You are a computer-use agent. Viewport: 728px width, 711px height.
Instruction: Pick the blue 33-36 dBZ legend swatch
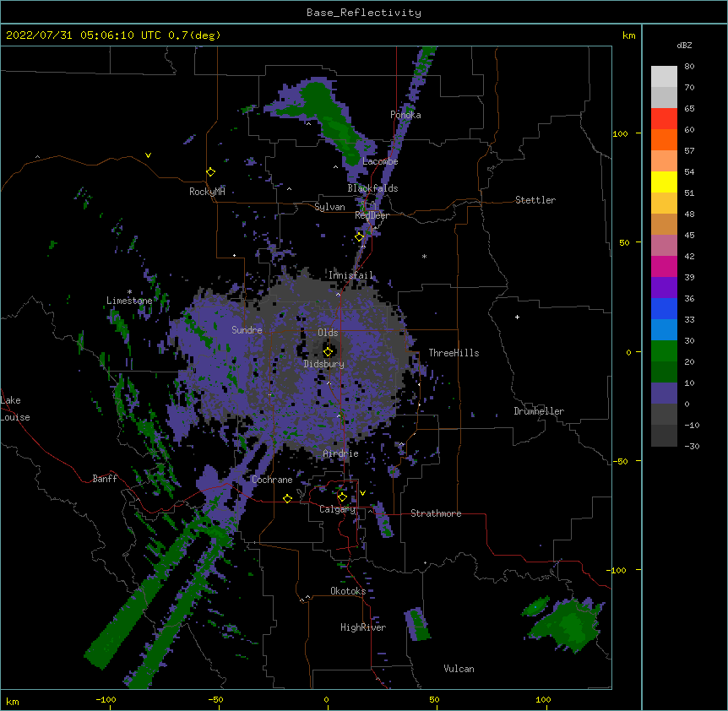[x=664, y=309]
